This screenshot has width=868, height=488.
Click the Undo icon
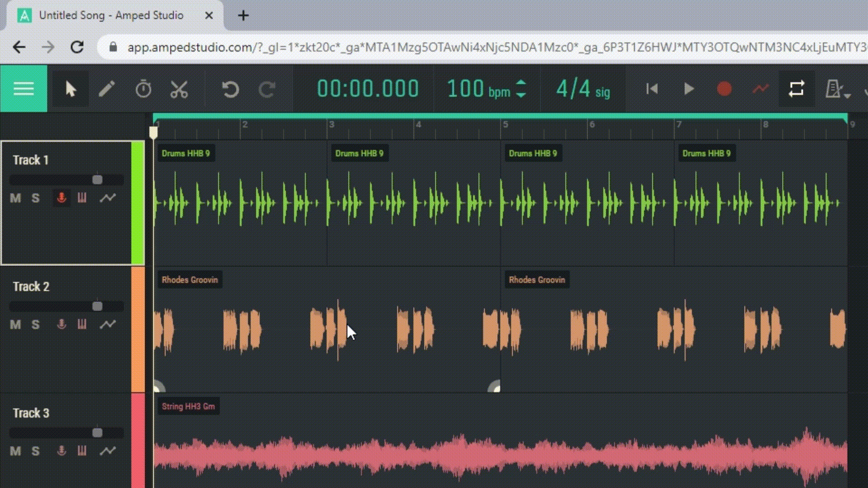(x=230, y=89)
